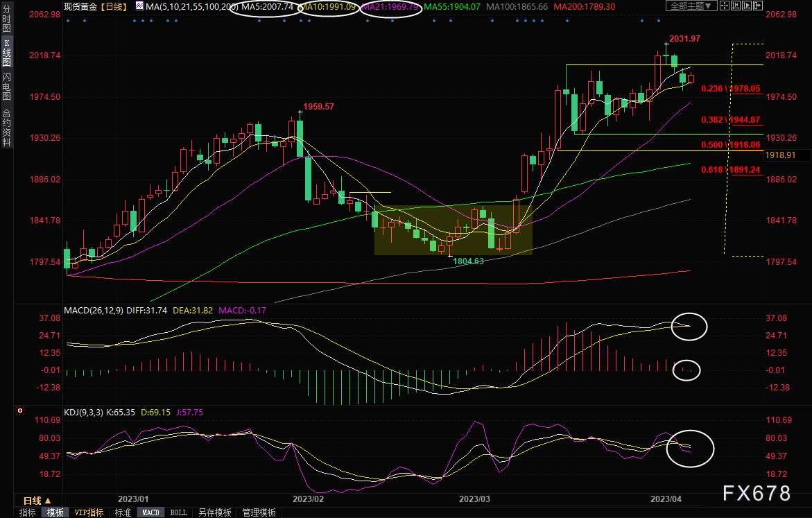Screen dimensions: 812x518
Task: Click the 0.236 Fibonacci level 1978.05
Action: [x=731, y=89]
